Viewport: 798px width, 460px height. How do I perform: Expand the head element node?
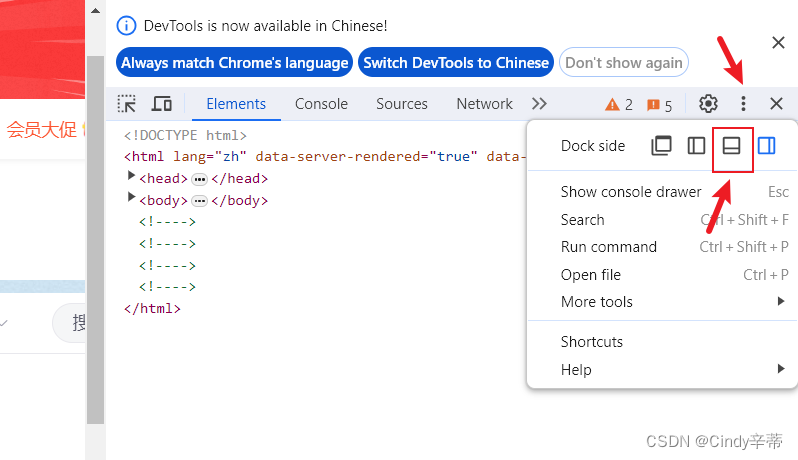tap(131, 176)
